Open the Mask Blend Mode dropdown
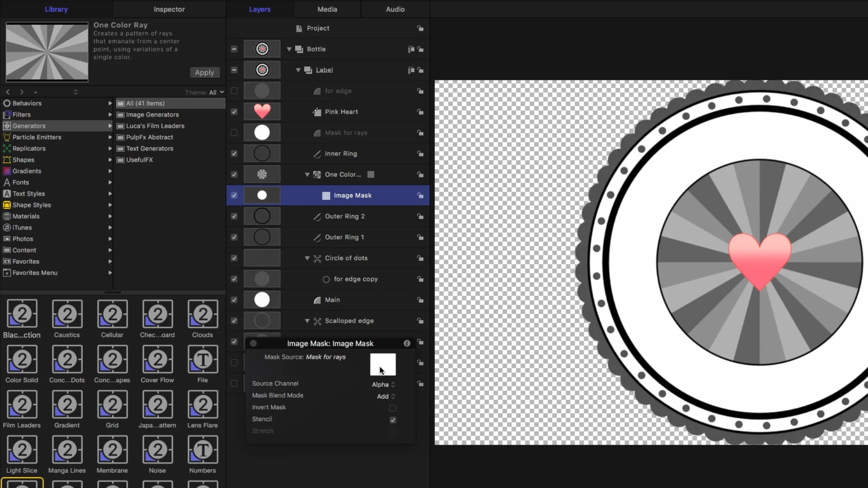Screen dimensions: 868x488 [386, 396]
